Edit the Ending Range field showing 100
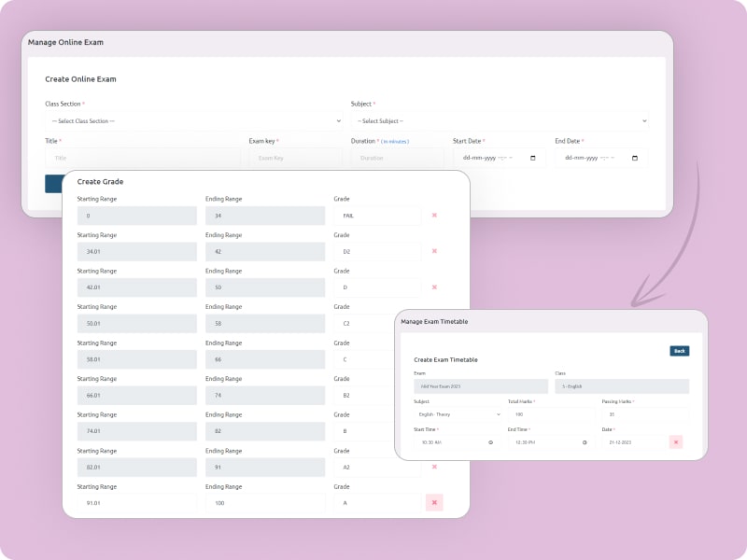 (x=265, y=503)
